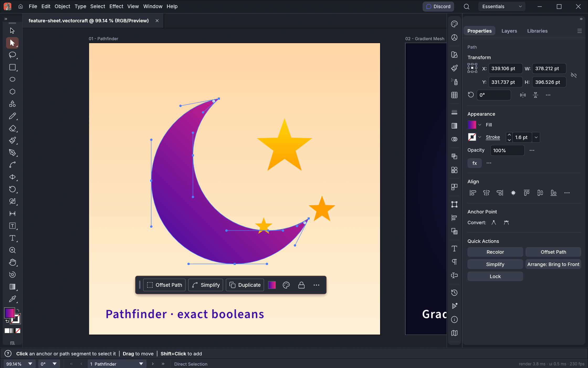The image size is (588, 368).
Task: Select the Eraser tool
Action: [12, 128]
